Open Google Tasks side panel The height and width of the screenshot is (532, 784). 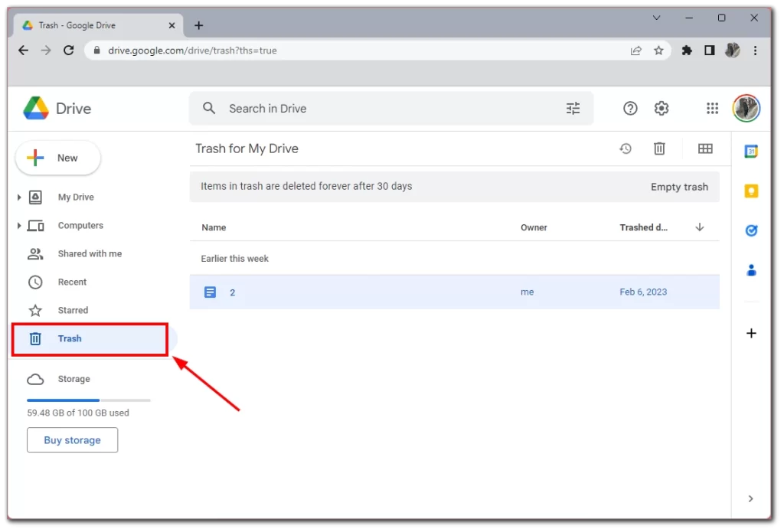(x=751, y=230)
